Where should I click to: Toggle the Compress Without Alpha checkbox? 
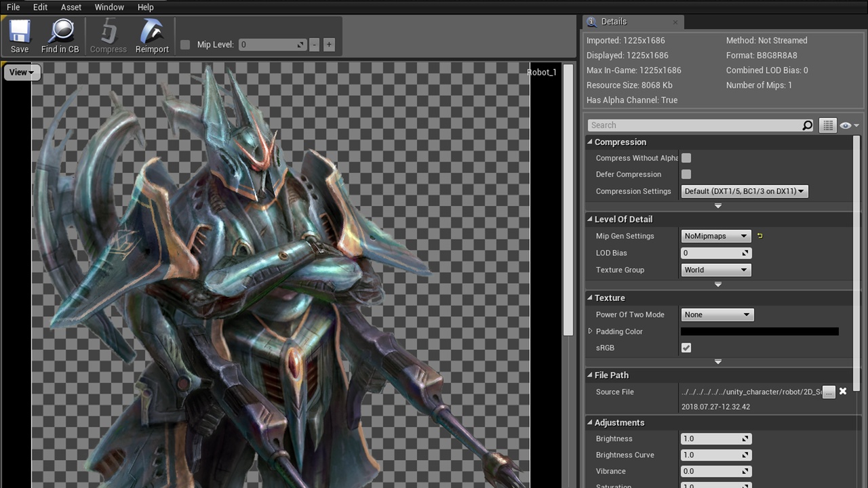click(x=686, y=158)
